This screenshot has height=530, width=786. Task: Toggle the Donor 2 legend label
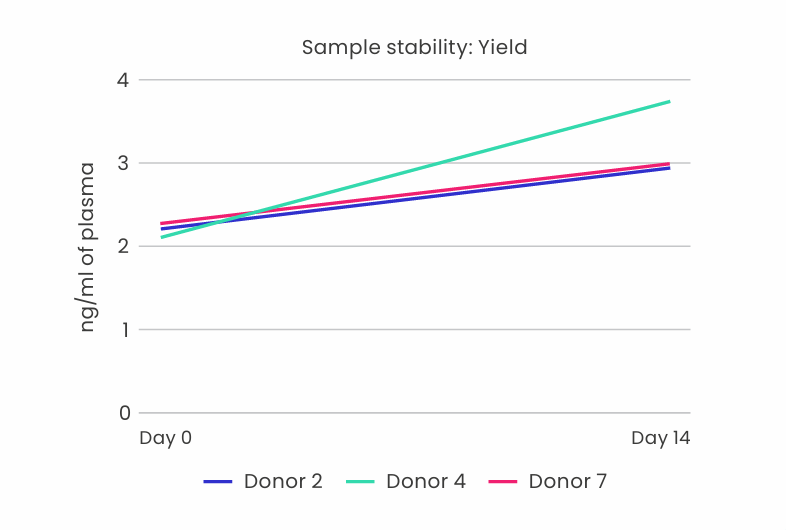pos(283,481)
